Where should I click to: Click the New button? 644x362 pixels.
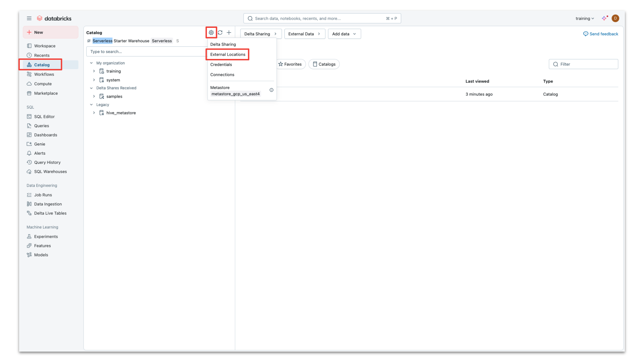tap(50, 33)
